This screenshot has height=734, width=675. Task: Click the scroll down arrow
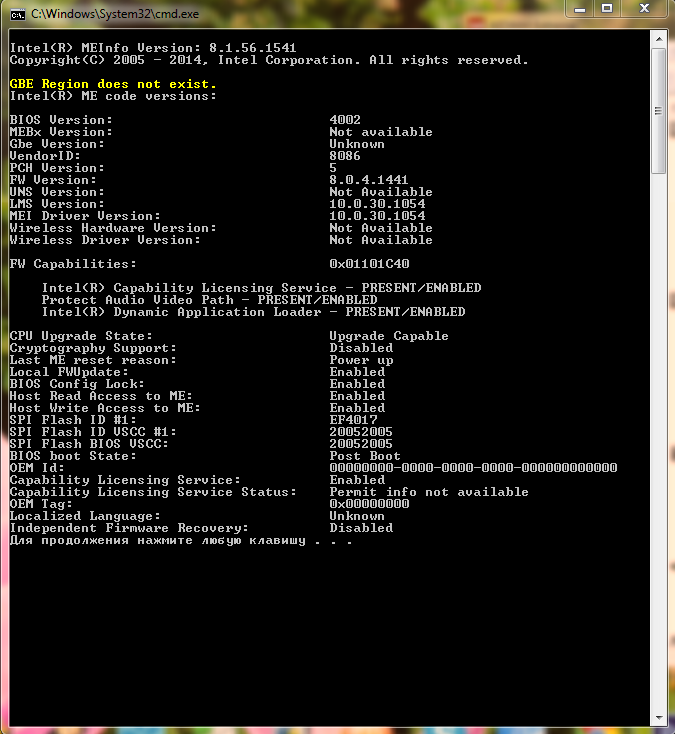pyautogui.click(x=659, y=717)
